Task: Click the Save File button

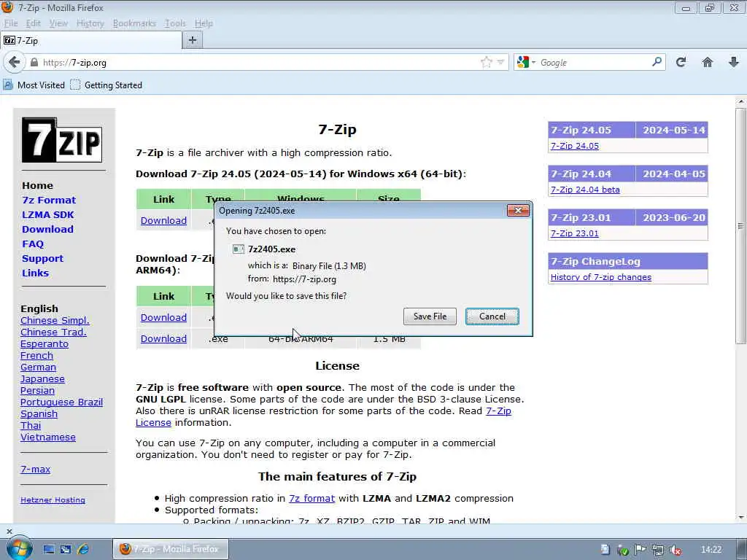Action: click(x=430, y=316)
